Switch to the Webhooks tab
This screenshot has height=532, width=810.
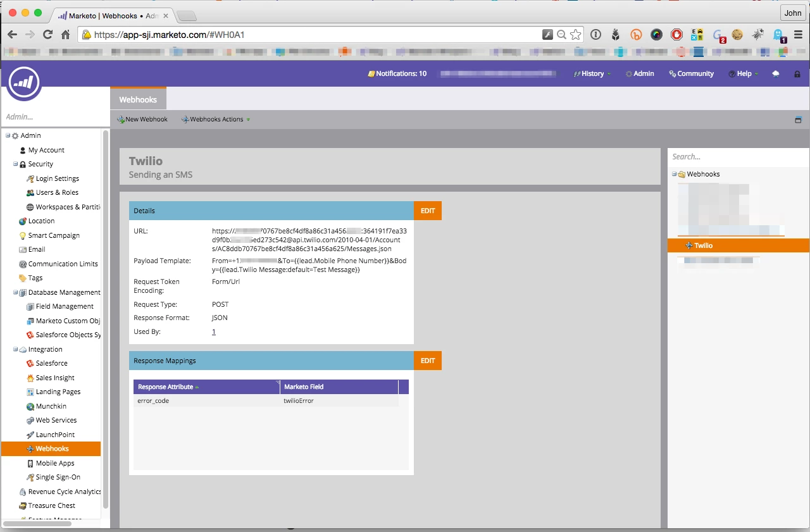pos(138,99)
